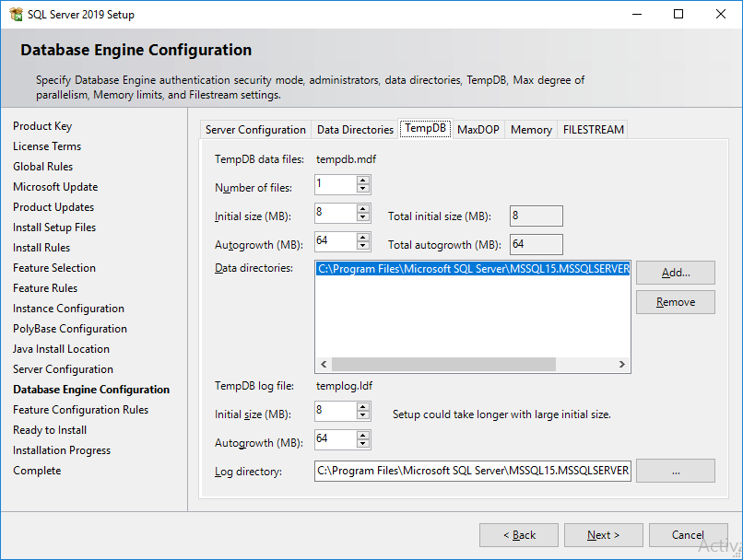The width and height of the screenshot is (743, 560).
Task: Decrease log file Initial size down arrow
Action: coord(363,414)
